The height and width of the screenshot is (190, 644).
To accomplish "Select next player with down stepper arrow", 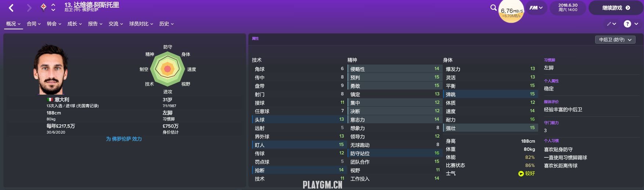I will coord(53,10).
